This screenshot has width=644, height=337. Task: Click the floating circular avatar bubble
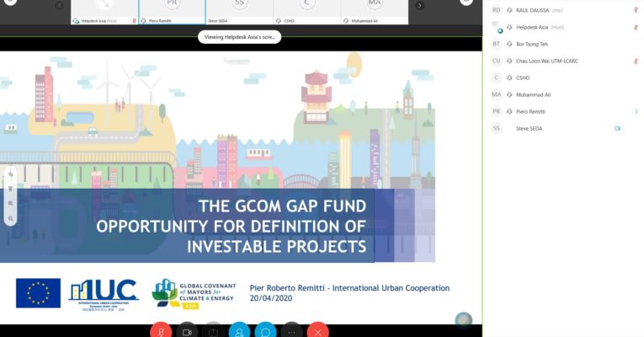463,321
